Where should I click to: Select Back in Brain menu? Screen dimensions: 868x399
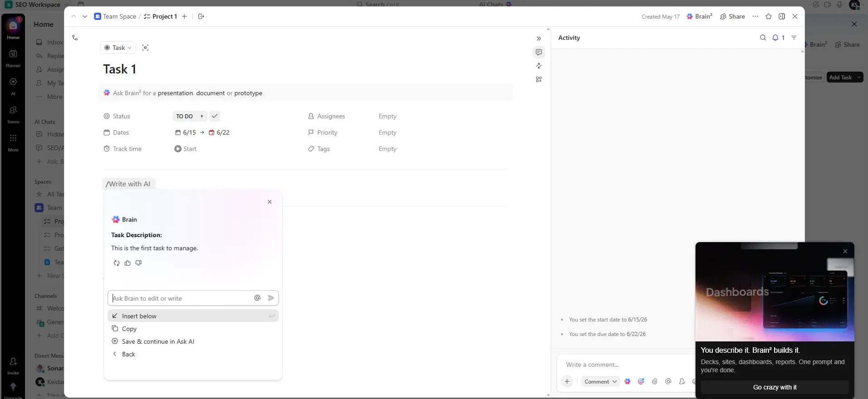(193, 354)
